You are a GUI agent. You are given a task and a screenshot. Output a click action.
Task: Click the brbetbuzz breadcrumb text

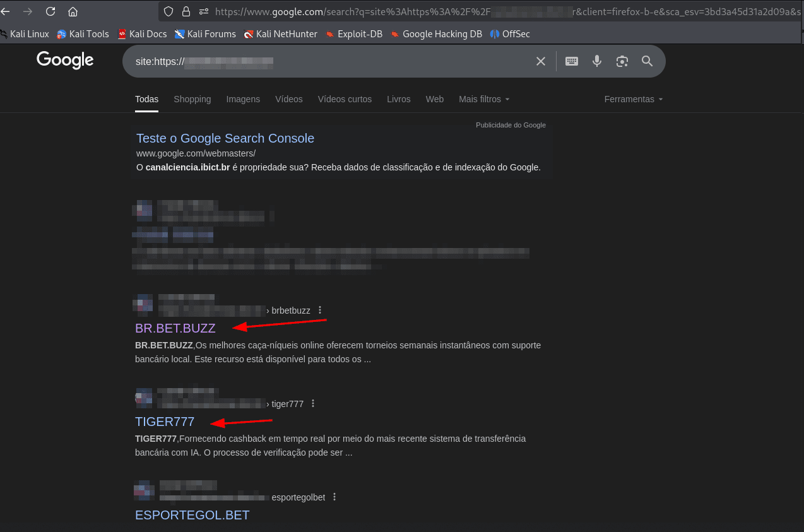(291, 310)
